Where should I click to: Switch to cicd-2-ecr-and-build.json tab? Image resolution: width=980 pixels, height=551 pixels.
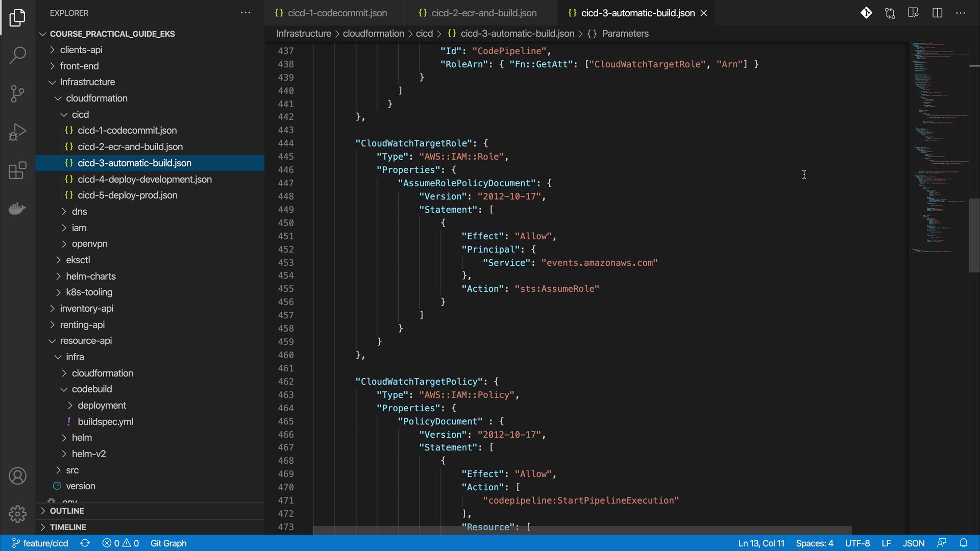point(483,13)
